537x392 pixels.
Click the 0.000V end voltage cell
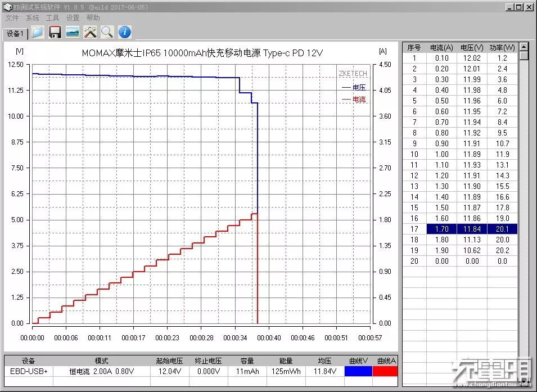(208, 371)
